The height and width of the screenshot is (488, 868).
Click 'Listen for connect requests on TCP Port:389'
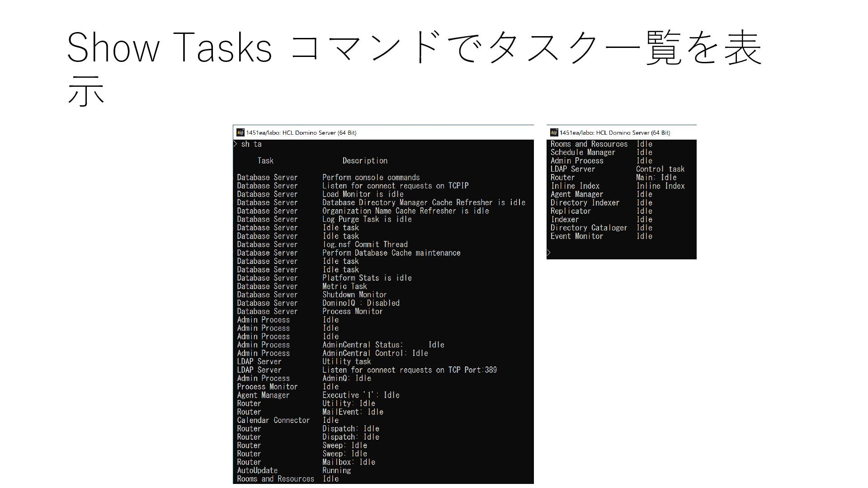pos(409,370)
